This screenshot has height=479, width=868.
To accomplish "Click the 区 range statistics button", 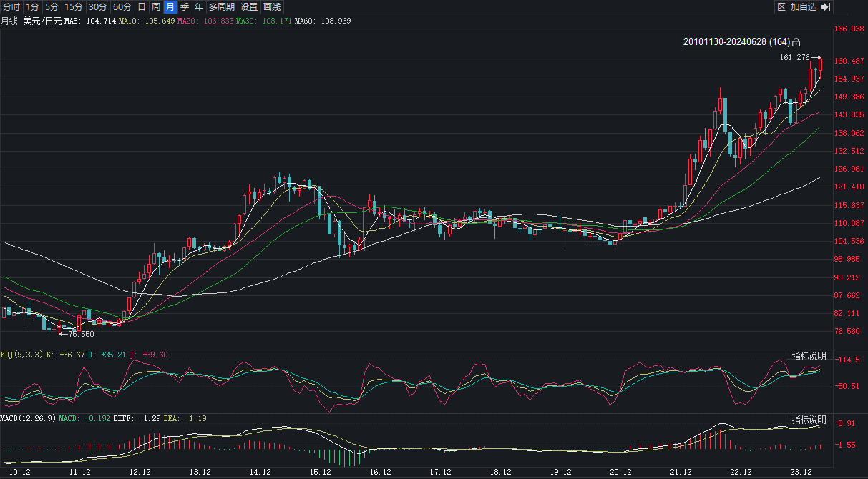I will (781, 7).
